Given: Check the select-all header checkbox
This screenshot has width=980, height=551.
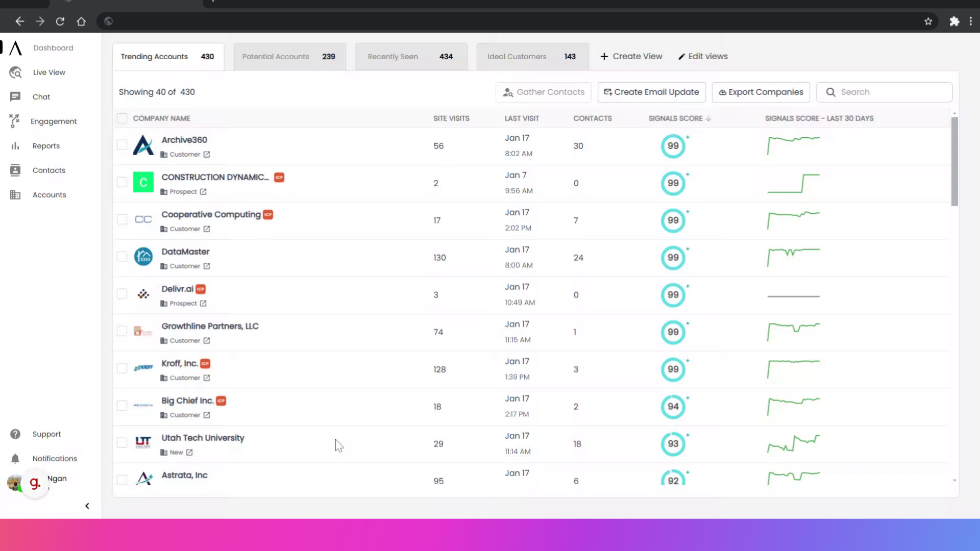Looking at the screenshot, I should [122, 118].
